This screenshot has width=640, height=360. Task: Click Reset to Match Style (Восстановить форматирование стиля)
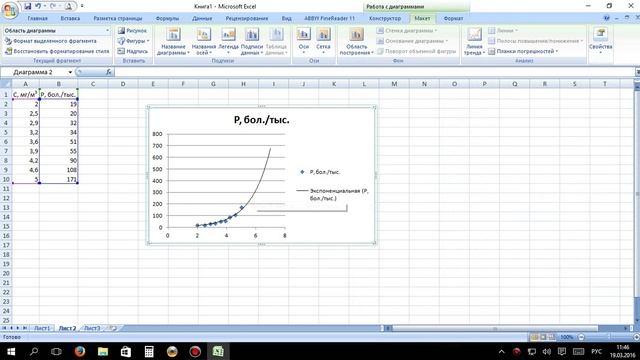[x=57, y=51]
